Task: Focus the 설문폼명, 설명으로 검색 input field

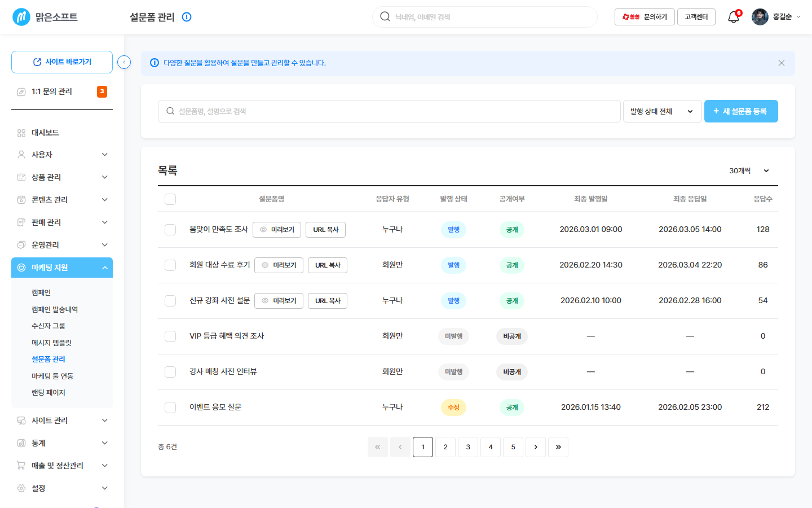Action: coord(389,111)
